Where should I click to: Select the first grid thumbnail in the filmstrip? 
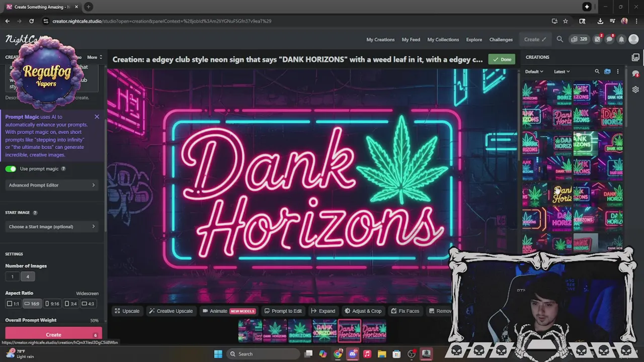(250, 331)
